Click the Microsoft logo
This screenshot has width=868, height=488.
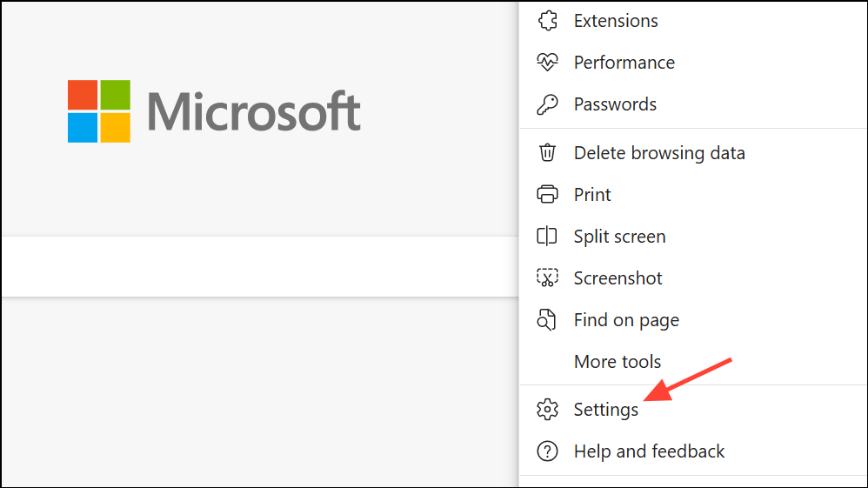click(214, 111)
